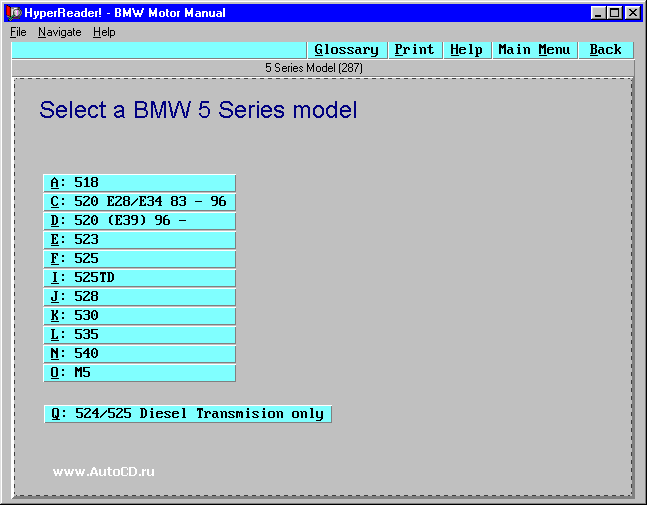Select D: 520 (E39) 96 -
647x505 pixels.
(x=139, y=221)
